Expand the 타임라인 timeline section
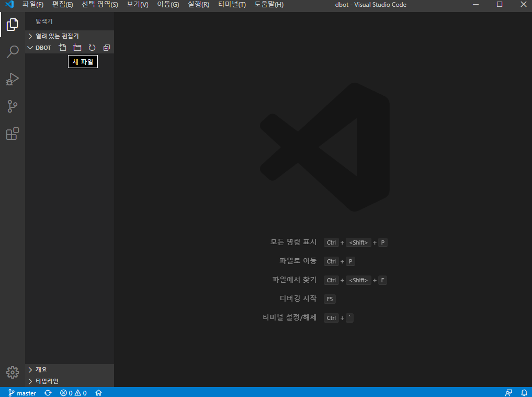The width and height of the screenshot is (532, 397). pos(70,381)
